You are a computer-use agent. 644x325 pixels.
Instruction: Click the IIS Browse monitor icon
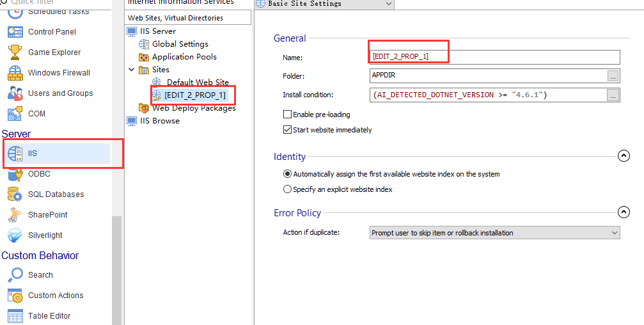coord(132,121)
